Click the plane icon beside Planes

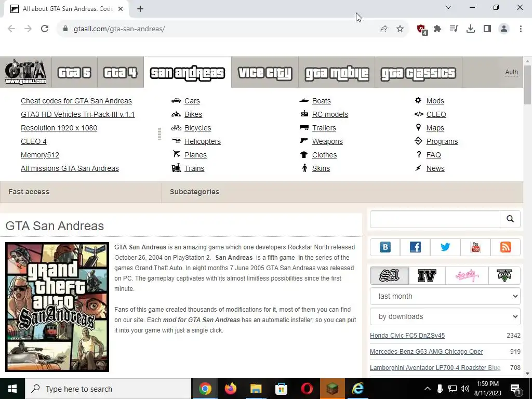pos(177,154)
